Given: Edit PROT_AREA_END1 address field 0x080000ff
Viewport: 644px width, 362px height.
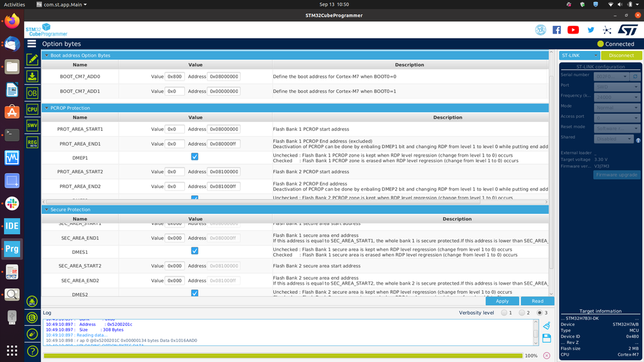Looking at the screenshot, I should [x=224, y=144].
